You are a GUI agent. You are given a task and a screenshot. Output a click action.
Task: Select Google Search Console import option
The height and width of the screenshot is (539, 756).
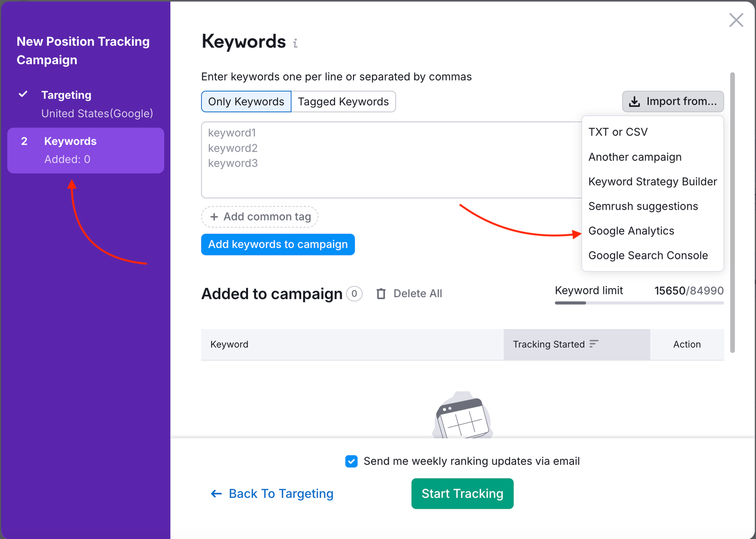pos(648,255)
